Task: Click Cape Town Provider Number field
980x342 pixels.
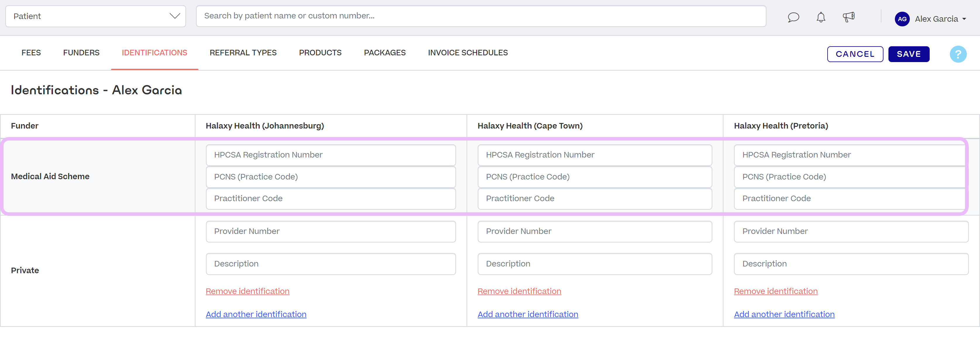Action: click(595, 232)
